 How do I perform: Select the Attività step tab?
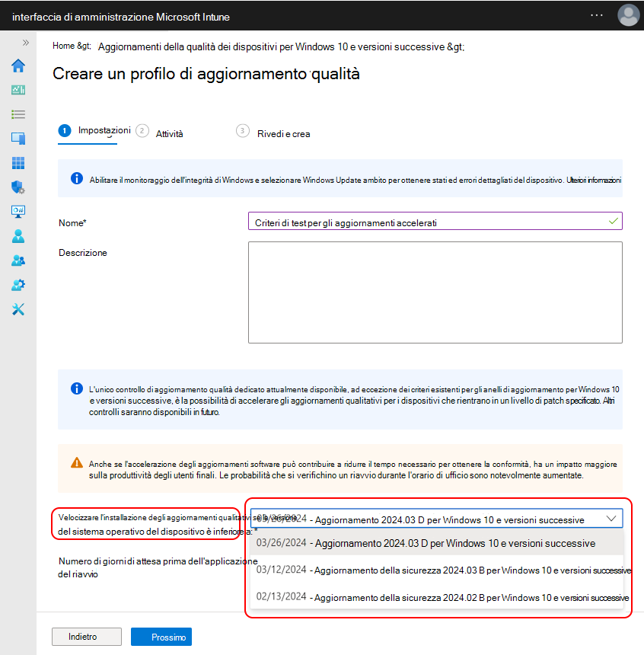pyautogui.click(x=160, y=133)
